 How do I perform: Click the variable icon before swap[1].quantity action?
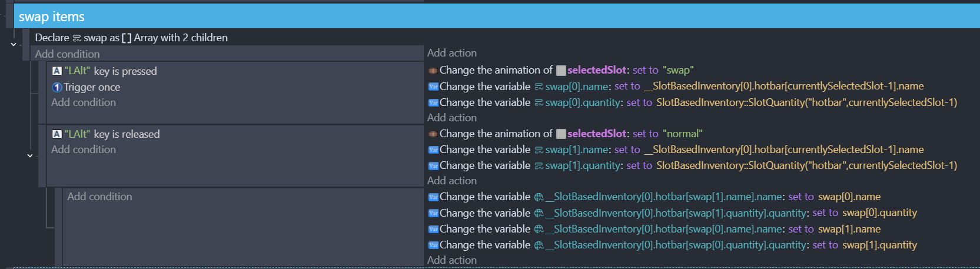pyautogui.click(x=433, y=166)
